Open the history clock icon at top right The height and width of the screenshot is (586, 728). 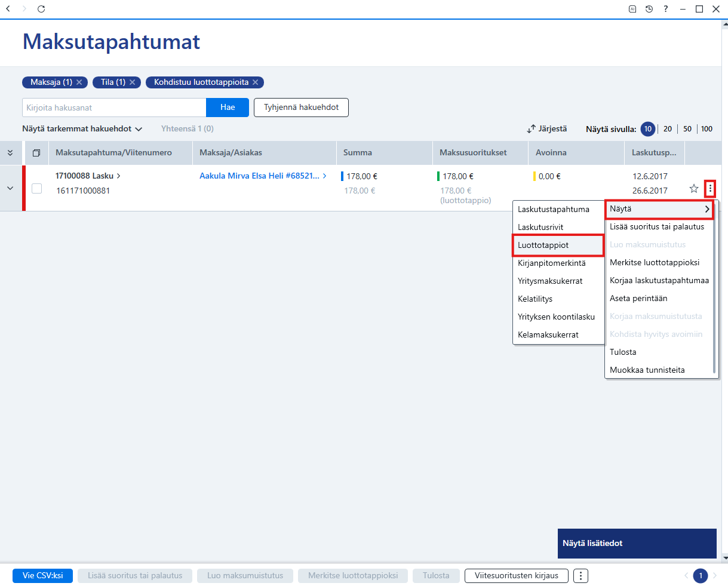(649, 9)
